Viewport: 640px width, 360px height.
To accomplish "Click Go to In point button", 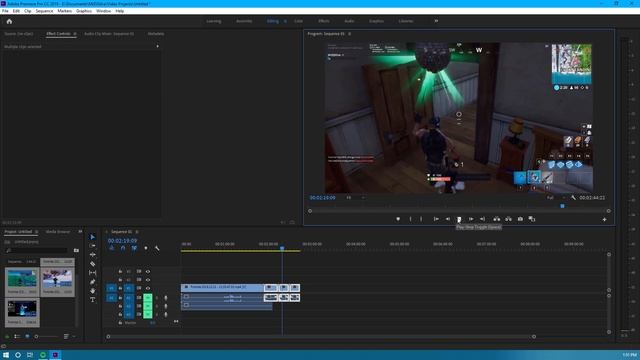I will 436,219.
